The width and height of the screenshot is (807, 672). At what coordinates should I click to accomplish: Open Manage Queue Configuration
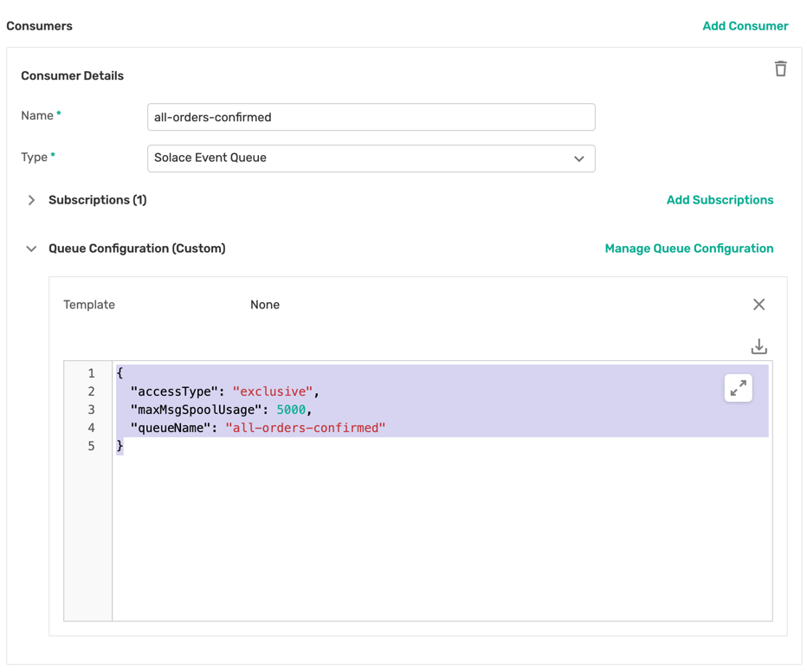[689, 248]
